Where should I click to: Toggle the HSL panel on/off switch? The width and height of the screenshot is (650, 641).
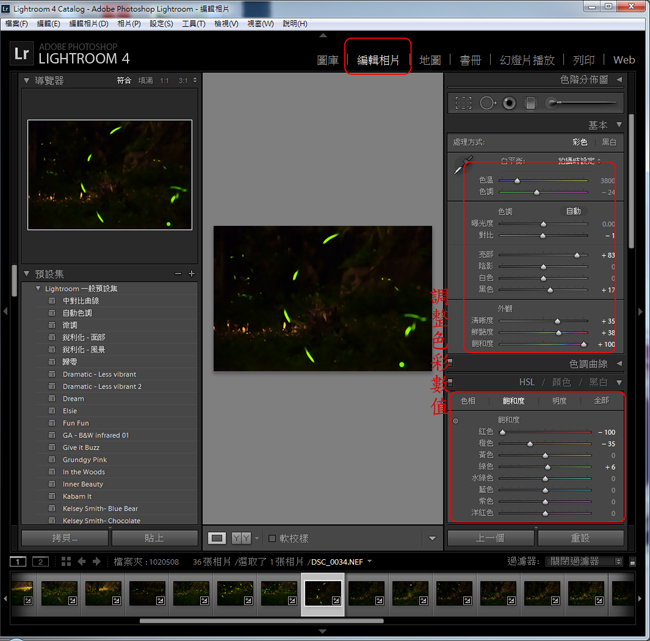(x=450, y=382)
